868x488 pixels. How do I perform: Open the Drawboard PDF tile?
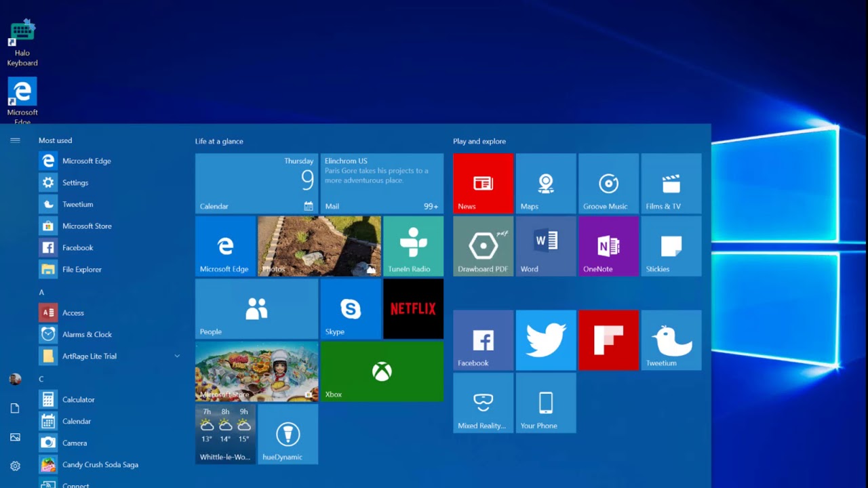click(x=483, y=246)
